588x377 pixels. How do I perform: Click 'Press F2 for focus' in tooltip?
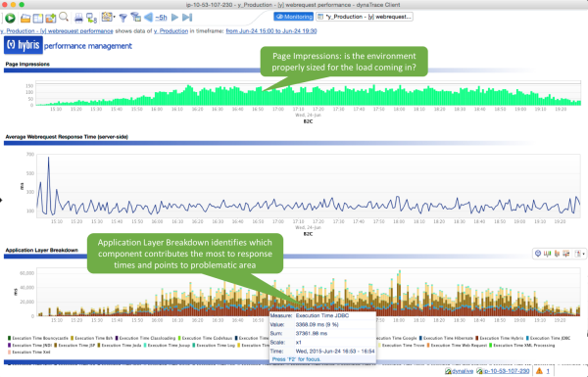coord(296,359)
